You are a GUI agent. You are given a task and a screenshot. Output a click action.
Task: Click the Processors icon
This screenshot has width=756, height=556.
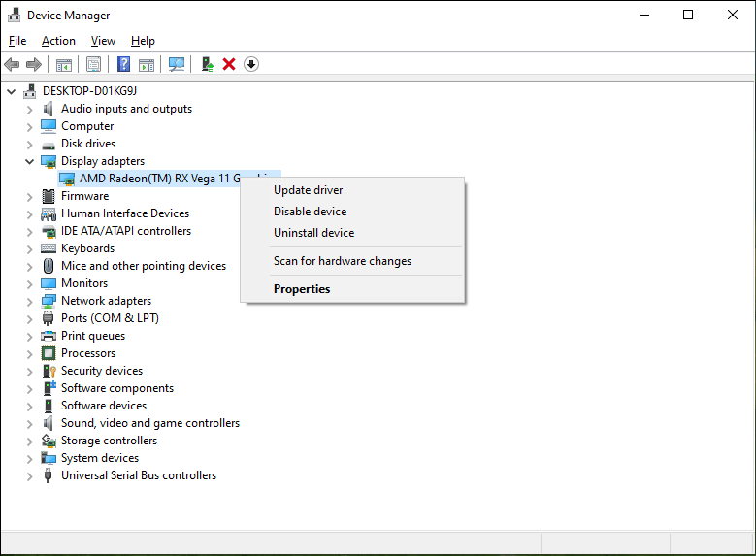coord(49,353)
